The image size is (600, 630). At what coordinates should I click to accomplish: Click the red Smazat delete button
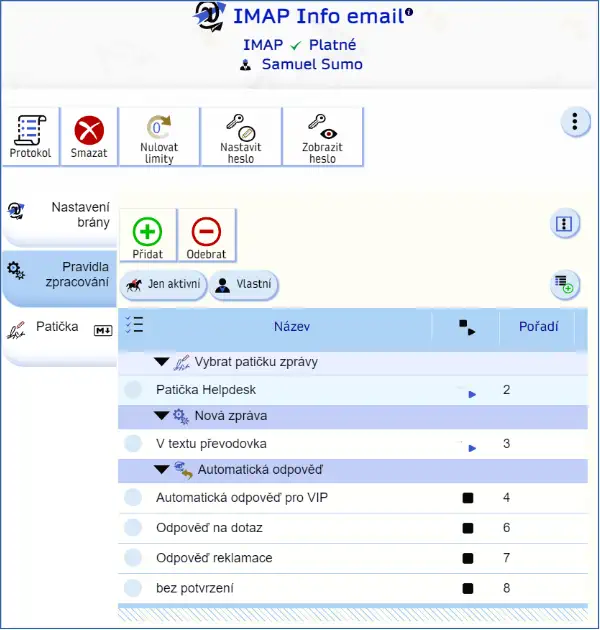(x=89, y=137)
